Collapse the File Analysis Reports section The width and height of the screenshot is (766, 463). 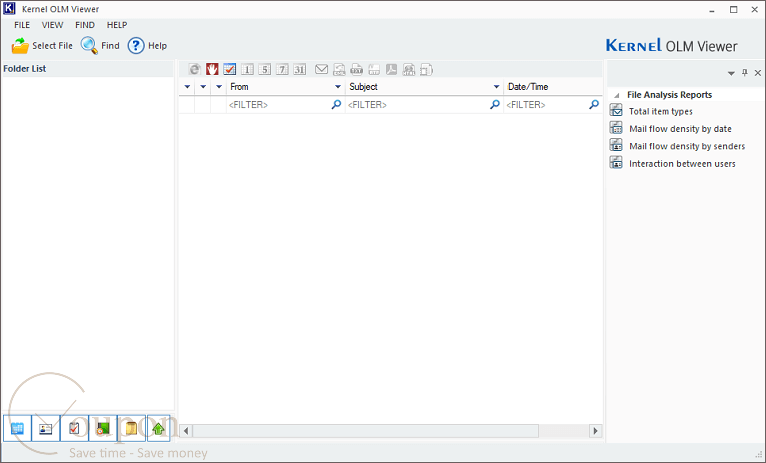point(617,95)
